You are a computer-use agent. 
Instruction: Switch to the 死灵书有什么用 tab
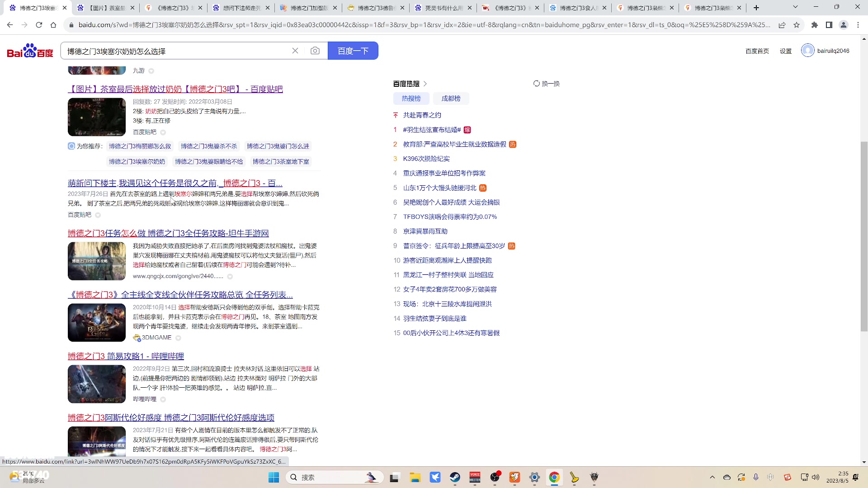click(443, 8)
